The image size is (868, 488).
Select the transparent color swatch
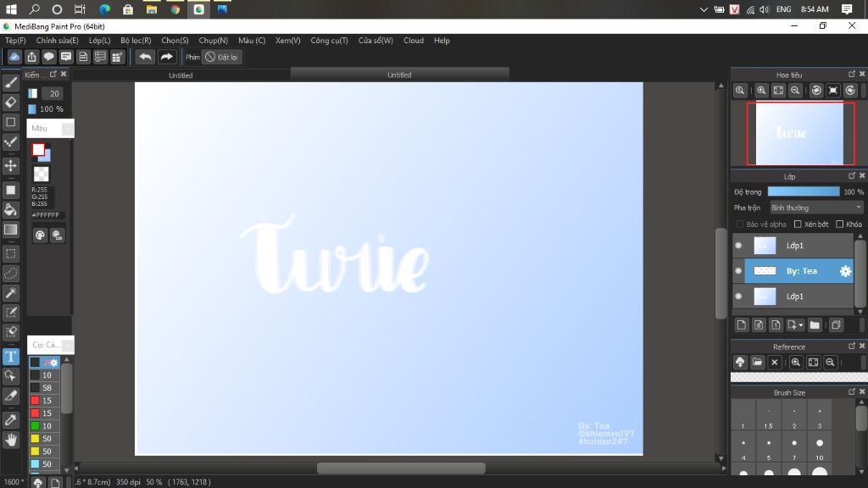pos(41,175)
